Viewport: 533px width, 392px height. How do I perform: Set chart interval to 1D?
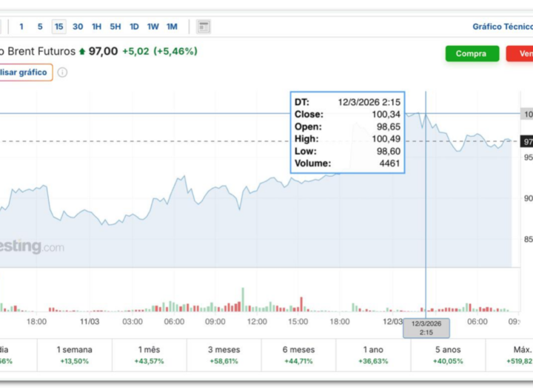click(134, 27)
